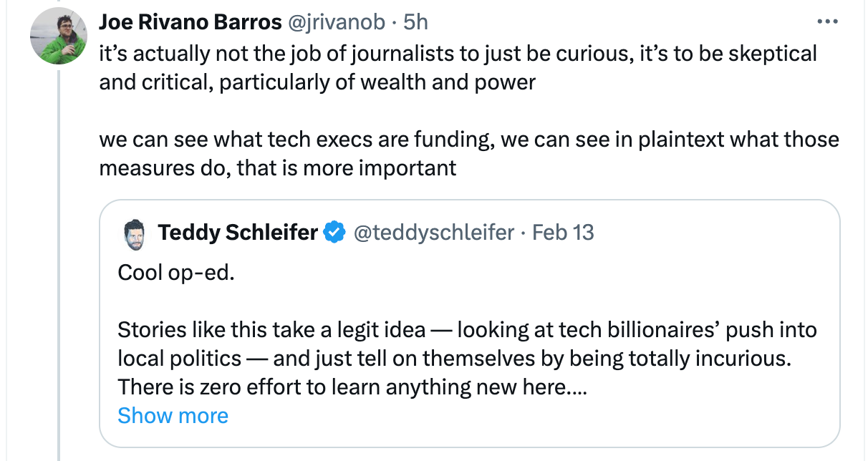The image size is (868, 461).
Task: Click the "we can see what tech execs" line
Action: click(468, 139)
